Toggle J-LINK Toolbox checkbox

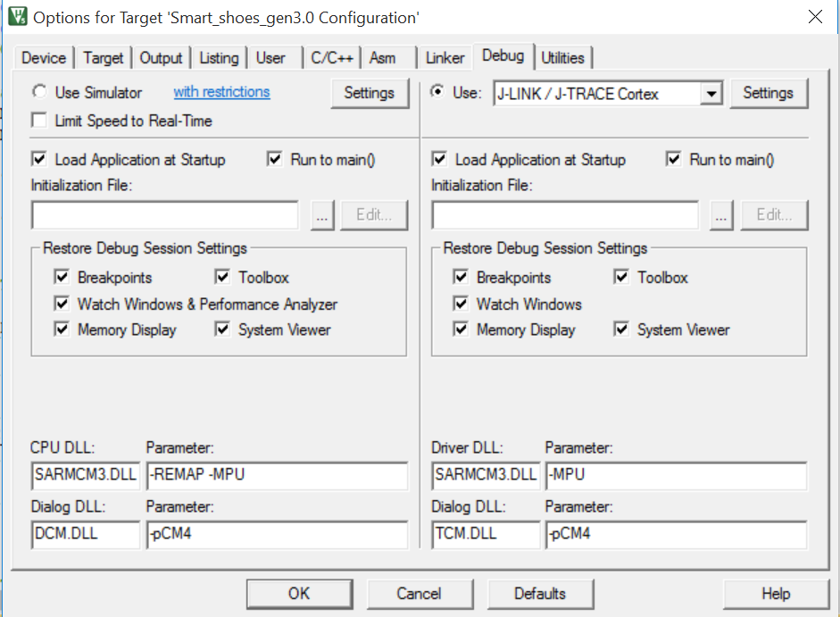[x=621, y=277]
